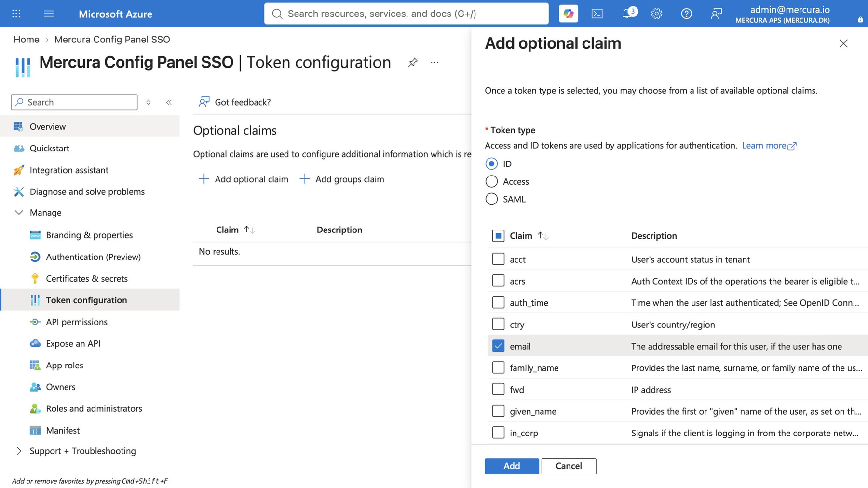The image size is (868, 488).
Task: Open API permissions menu item
Action: tap(77, 322)
